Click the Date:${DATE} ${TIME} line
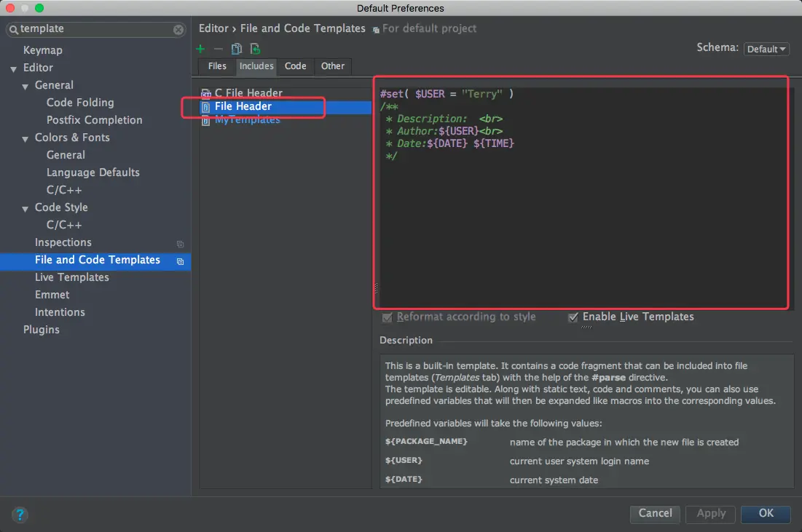Image resolution: width=802 pixels, height=532 pixels. (x=449, y=143)
